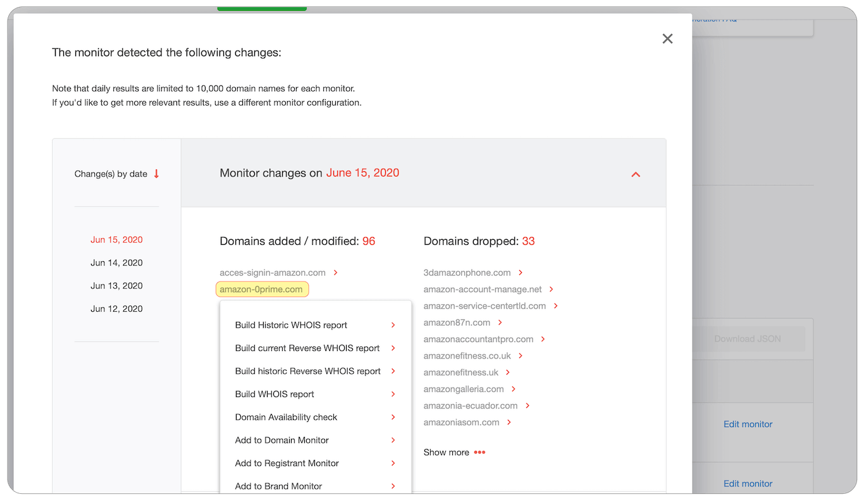Click lower Edit monitor link in background
The height and width of the screenshot is (504, 864).
pyautogui.click(x=748, y=484)
